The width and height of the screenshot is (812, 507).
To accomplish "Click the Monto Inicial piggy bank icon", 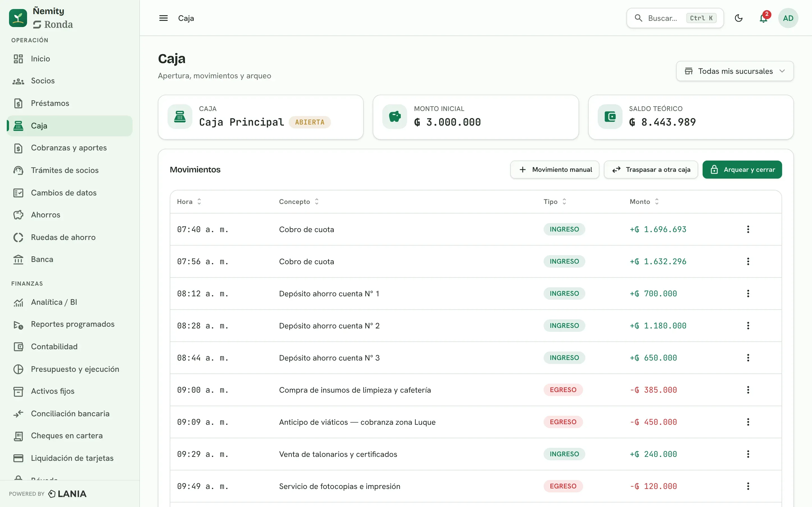I will 395,117.
